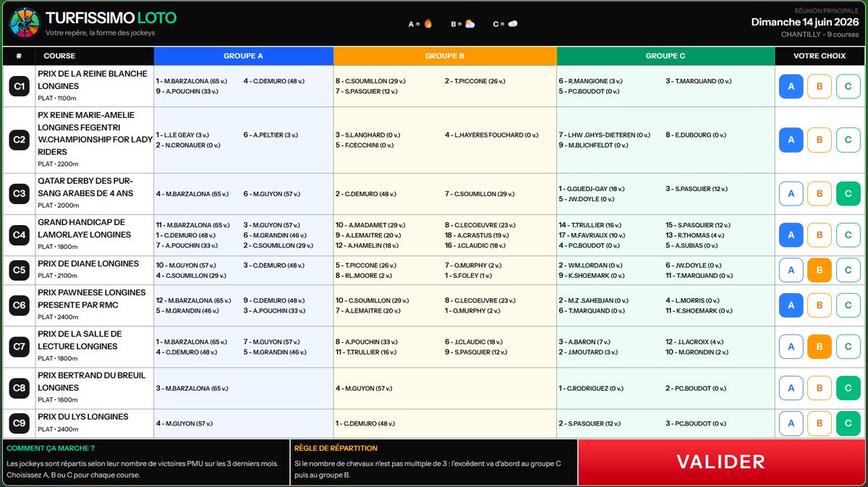The width and height of the screenshot is (868, 487).
Task: Select the green C choice in row C3
Action: click(848, 194)
